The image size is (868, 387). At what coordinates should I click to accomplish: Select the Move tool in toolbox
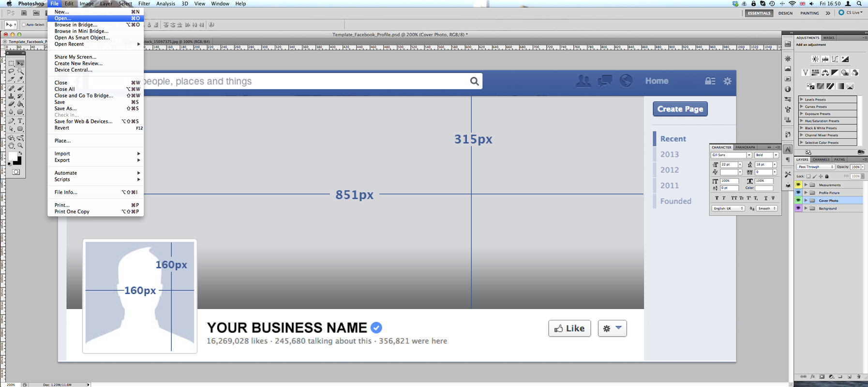(x=20, y=63)
